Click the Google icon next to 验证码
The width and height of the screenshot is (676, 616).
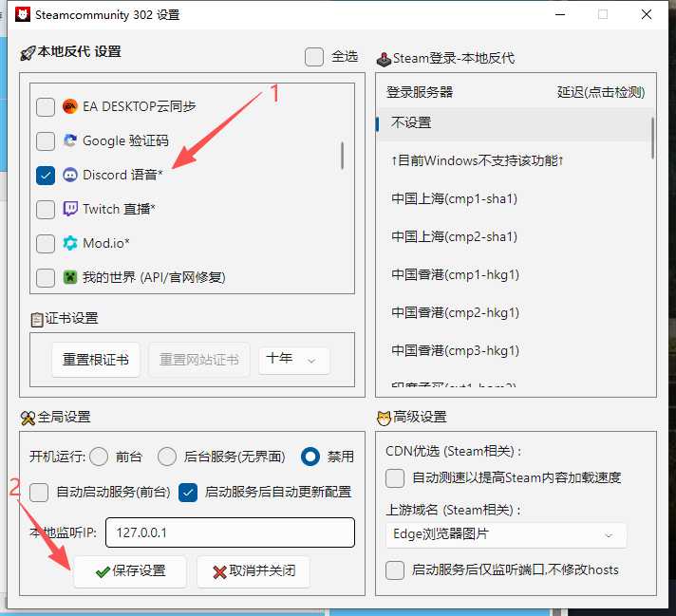tap(70, 141)
